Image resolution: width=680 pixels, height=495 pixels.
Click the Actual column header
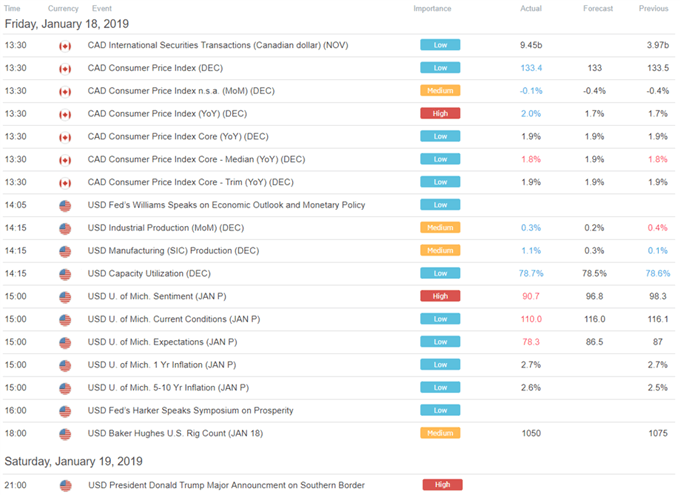tap(531, 8)
